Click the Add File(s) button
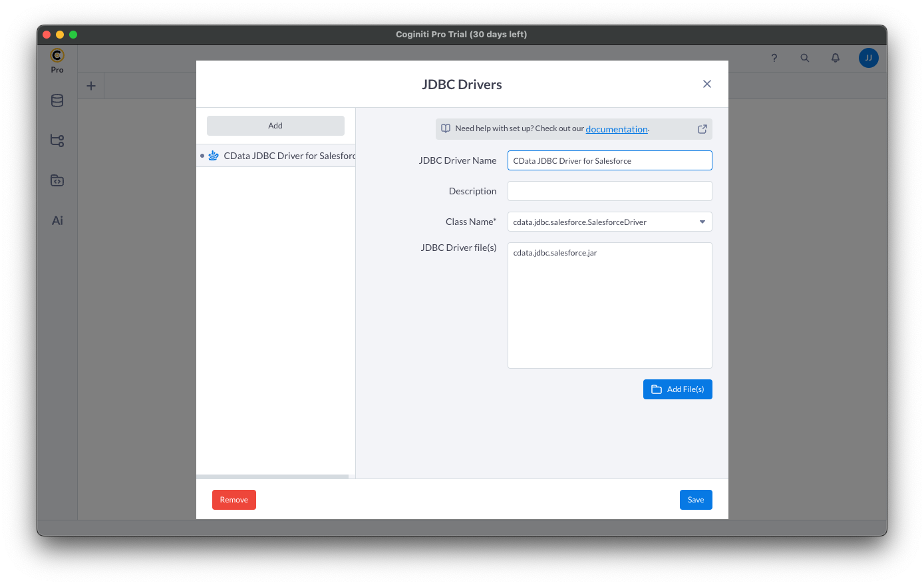 (x=677, y=389)
